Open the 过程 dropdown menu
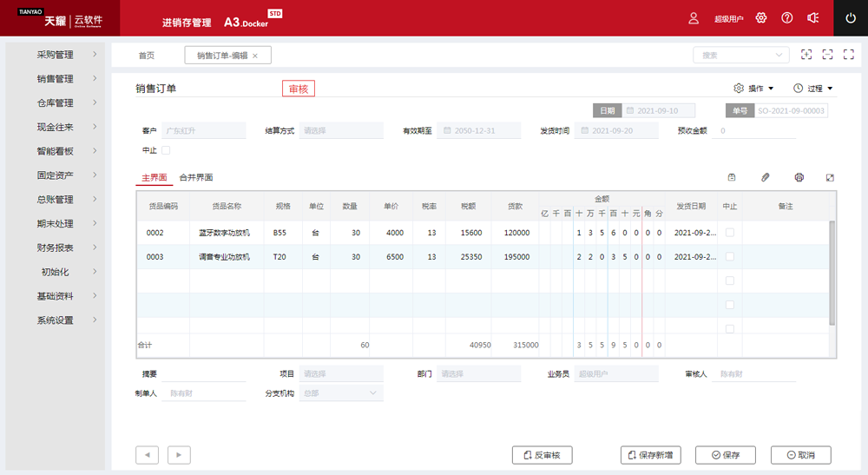 click(x=812, y=89)
